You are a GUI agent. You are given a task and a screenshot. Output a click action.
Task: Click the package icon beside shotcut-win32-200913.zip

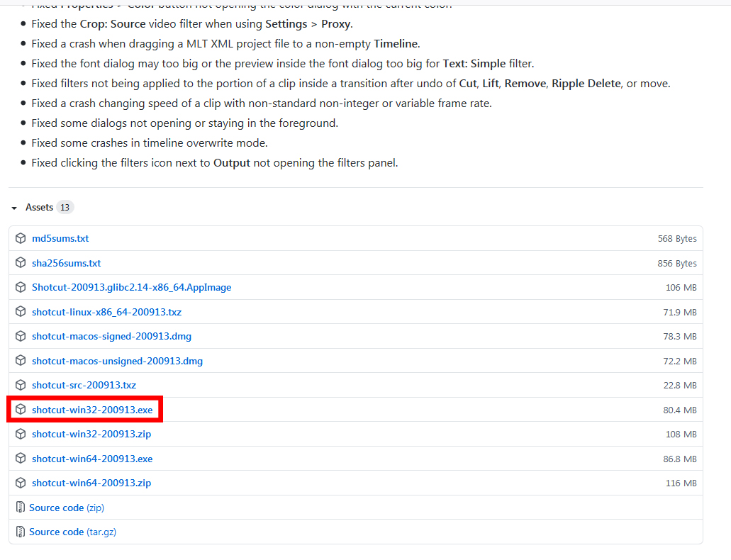(x=21, y=434)
